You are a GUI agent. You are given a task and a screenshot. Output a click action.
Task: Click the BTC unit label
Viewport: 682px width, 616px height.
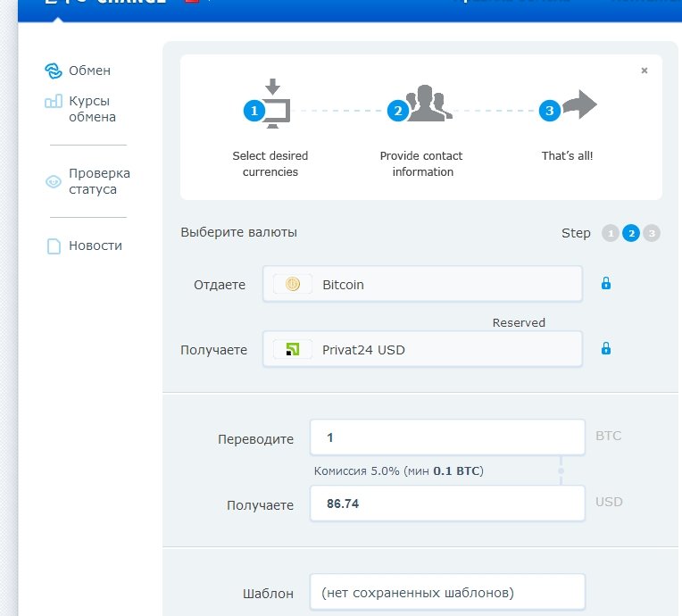[609, 436]
